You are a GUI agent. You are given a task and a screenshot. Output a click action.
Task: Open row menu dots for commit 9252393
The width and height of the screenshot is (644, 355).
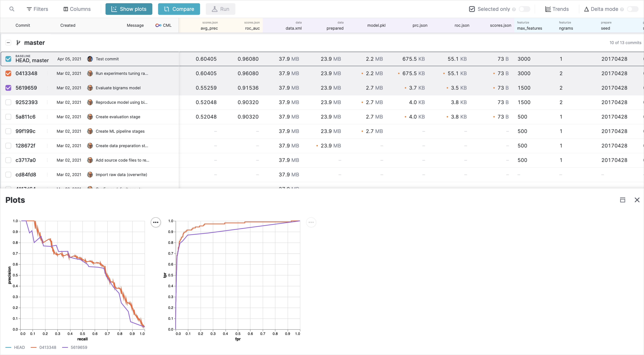[x=47, y=103]
